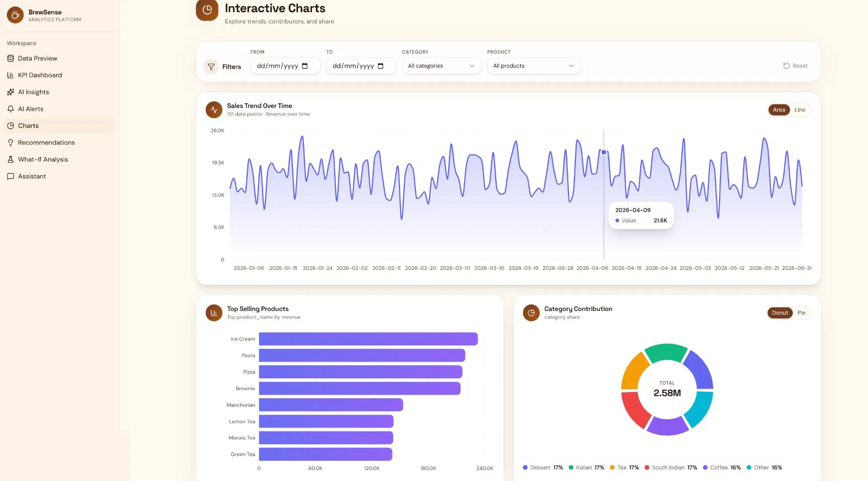Click the 2026-03-01 axis label
The width and height of the screenshot is (868, 481).
tap(455, 268)
